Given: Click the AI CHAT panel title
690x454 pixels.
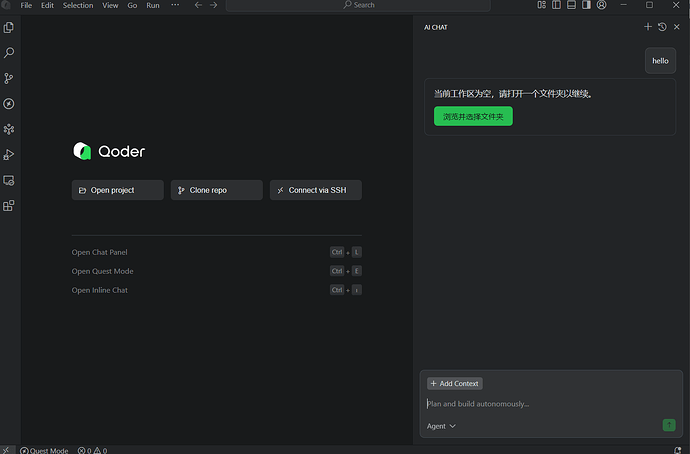Looking at the screenshot, I should click(436, 27).
